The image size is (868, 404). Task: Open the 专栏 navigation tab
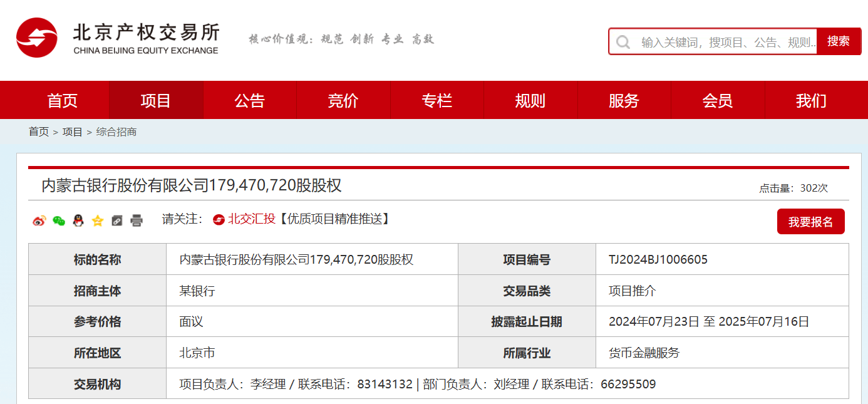point(437,100)
